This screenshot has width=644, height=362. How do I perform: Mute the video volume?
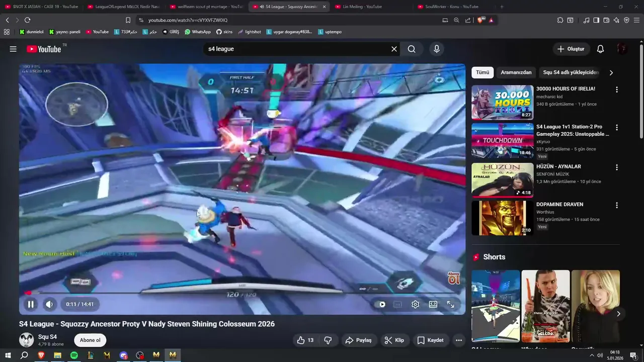click(49, 304)
